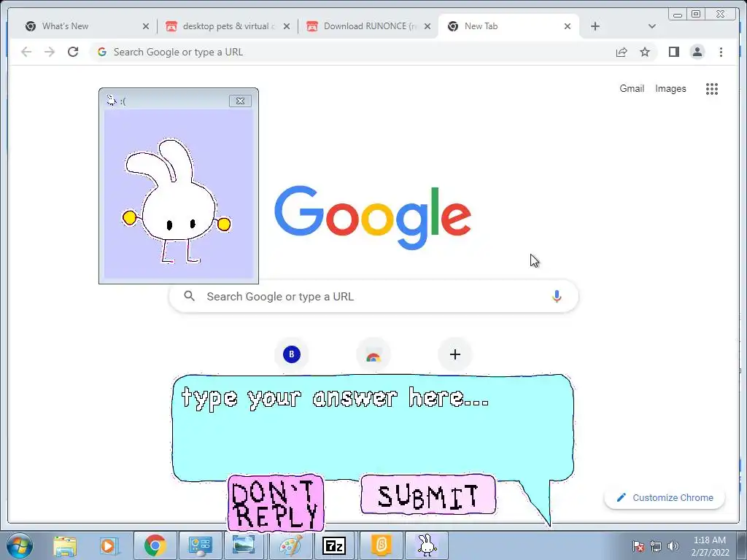
Task: Focus the Google search box
Action: [x=373, y=296]
